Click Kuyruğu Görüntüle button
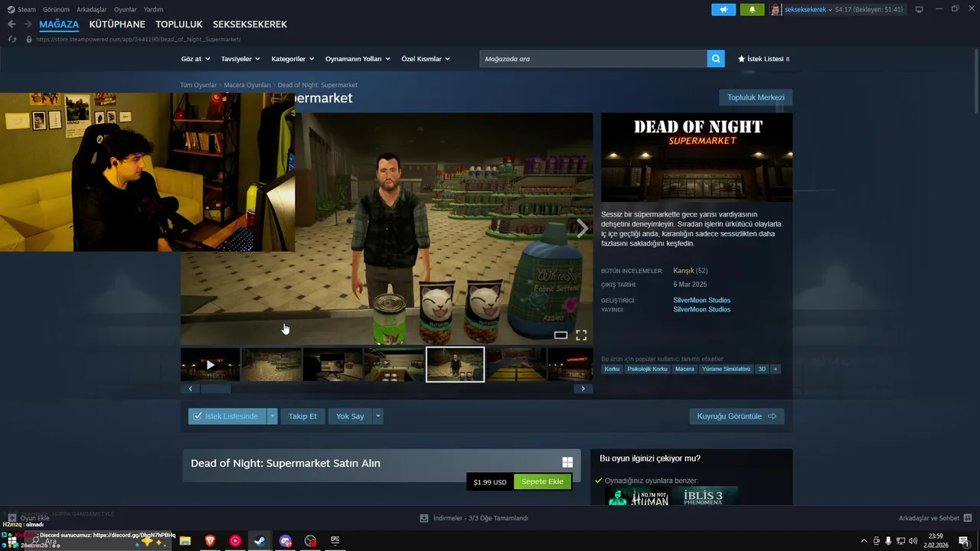The height and width of the screenshot is (551, 980). [x=737, y=416]
